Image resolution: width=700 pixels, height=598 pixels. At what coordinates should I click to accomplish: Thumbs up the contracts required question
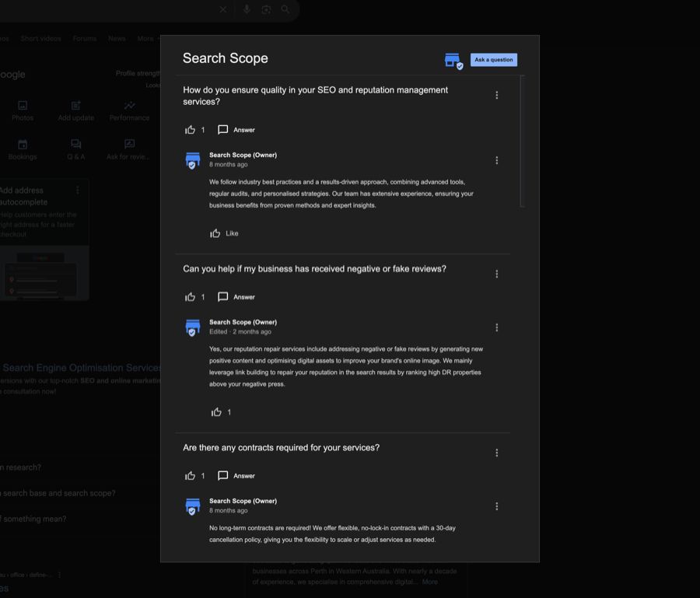click(190, 476)
